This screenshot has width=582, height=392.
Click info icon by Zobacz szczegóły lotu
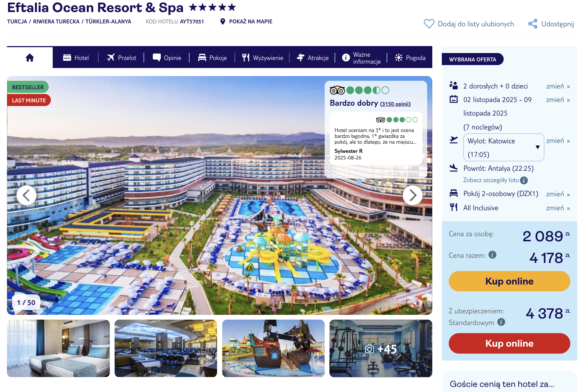pos(524,180)
